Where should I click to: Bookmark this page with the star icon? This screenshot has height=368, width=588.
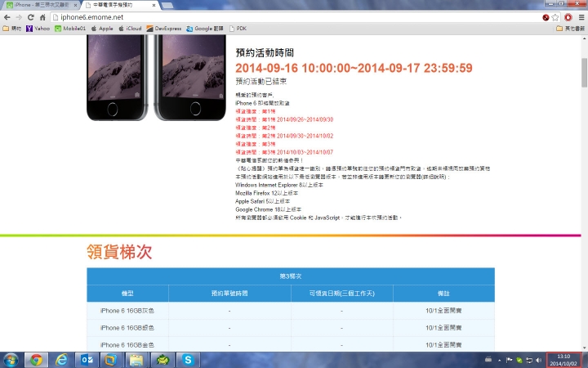click(555, 17)
